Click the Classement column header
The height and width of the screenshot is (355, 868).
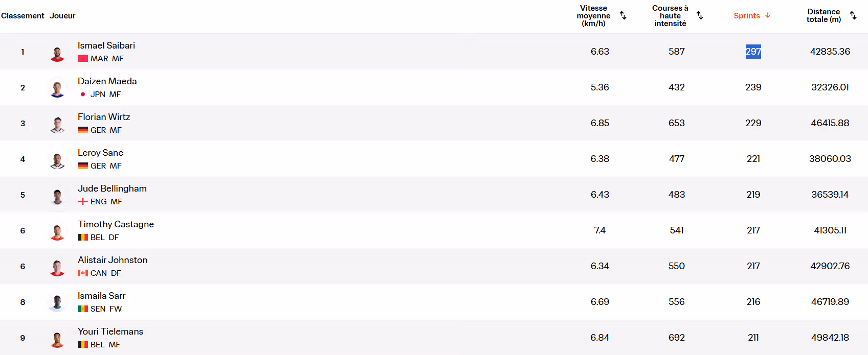coord(23,16)
